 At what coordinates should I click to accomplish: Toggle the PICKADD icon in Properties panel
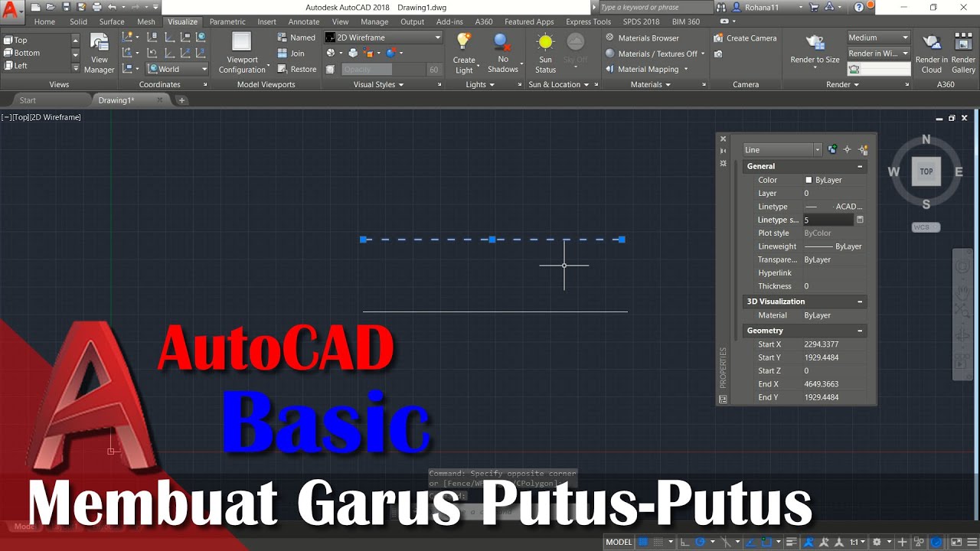pos(832,150)
